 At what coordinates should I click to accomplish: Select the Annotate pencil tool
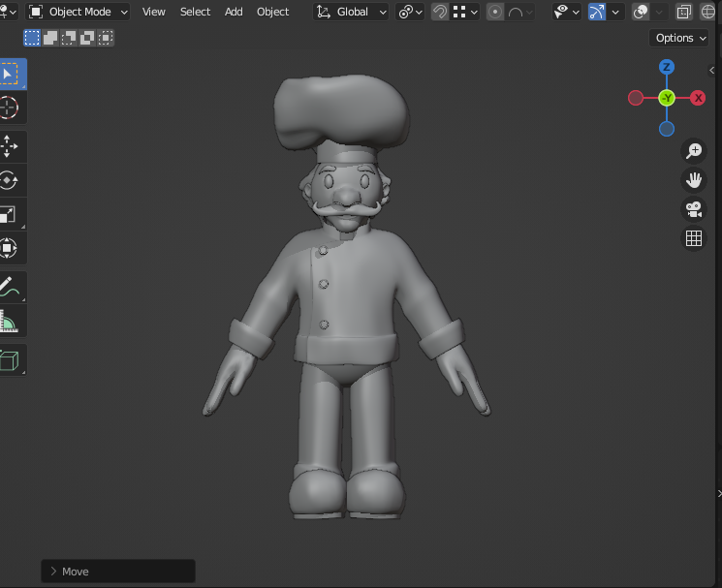(x=12, y=287)
